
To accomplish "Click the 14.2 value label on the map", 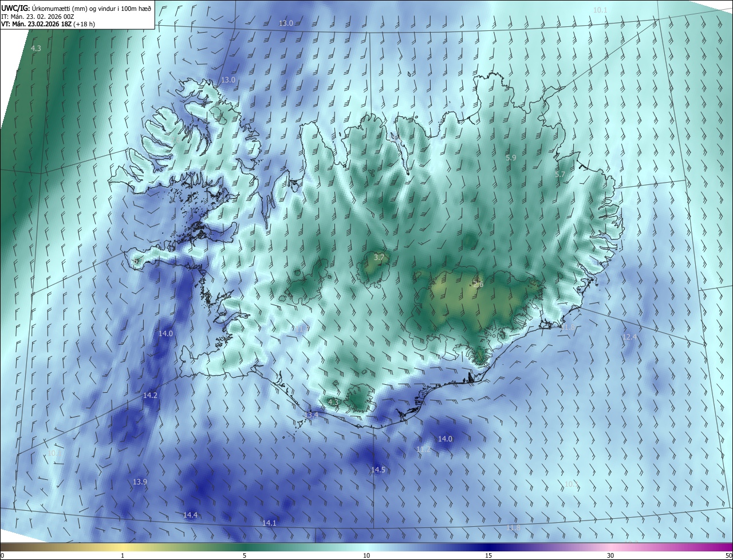I will click(150, 395).
